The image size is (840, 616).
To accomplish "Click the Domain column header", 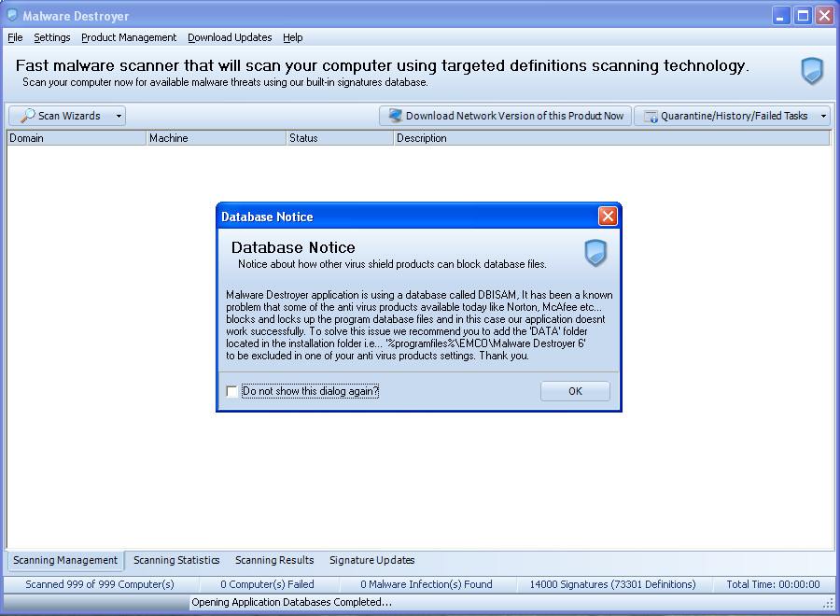I will tap(77, 138).
